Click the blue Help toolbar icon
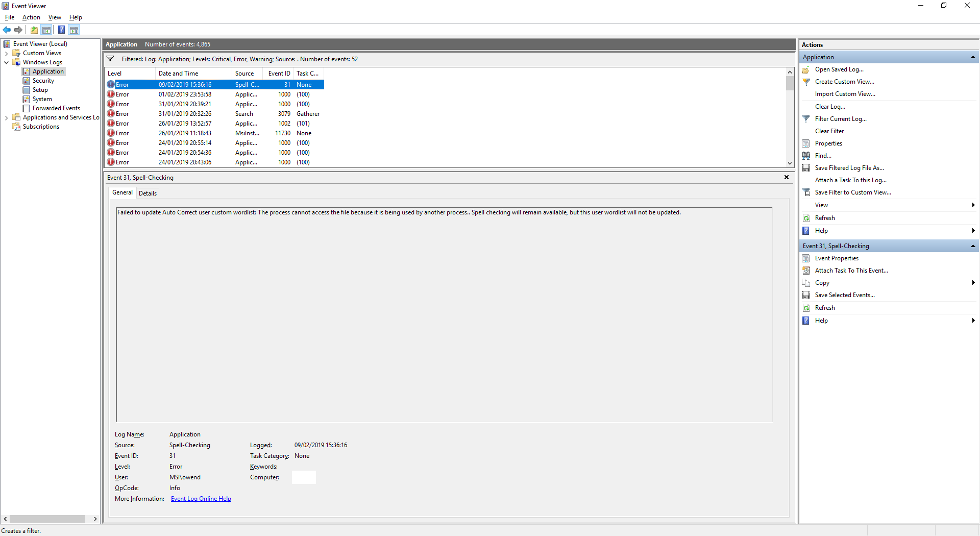 pyautogui.click(x=61, y=30)
